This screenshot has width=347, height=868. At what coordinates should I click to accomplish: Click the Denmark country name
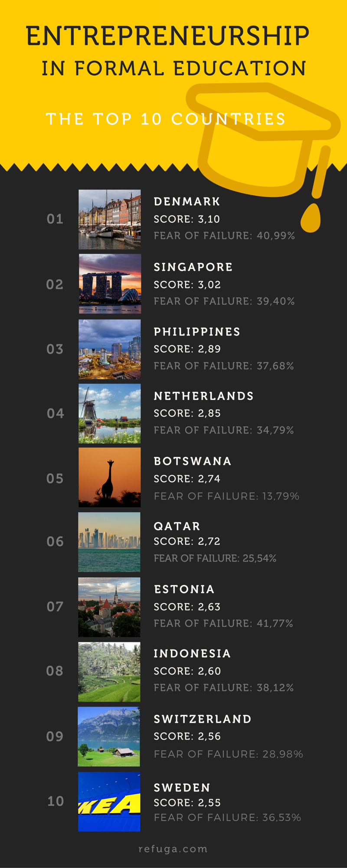pos(187,201)
